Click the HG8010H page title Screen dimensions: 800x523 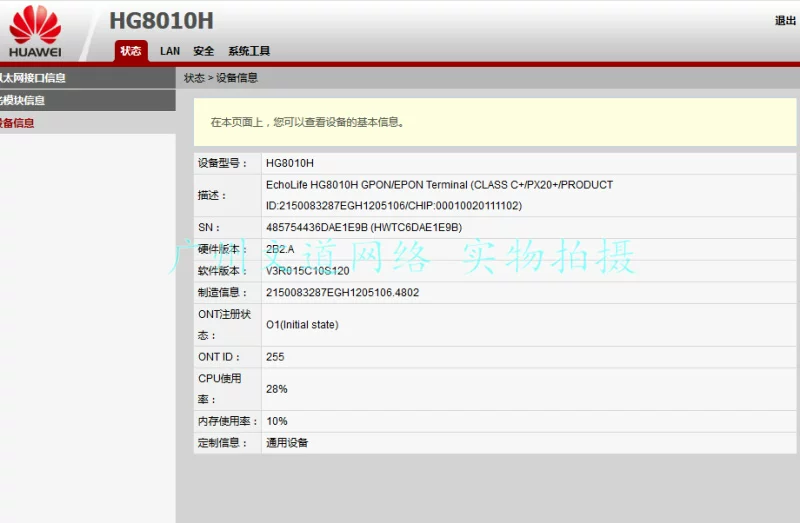161,21
